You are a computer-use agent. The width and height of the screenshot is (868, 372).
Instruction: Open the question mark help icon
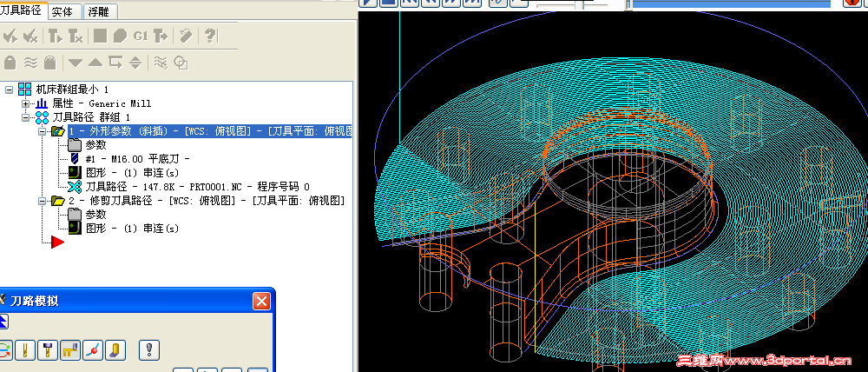click(x=210, y=37)
